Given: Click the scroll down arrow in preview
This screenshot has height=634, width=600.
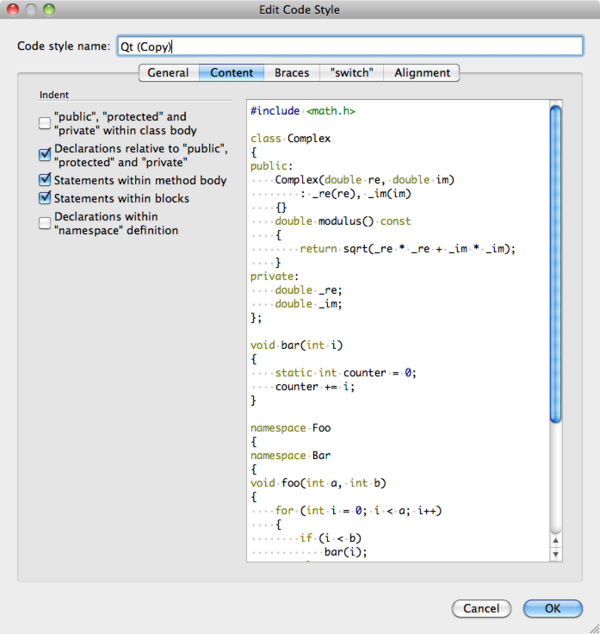Looking at the screenshot, I should 555,552.
